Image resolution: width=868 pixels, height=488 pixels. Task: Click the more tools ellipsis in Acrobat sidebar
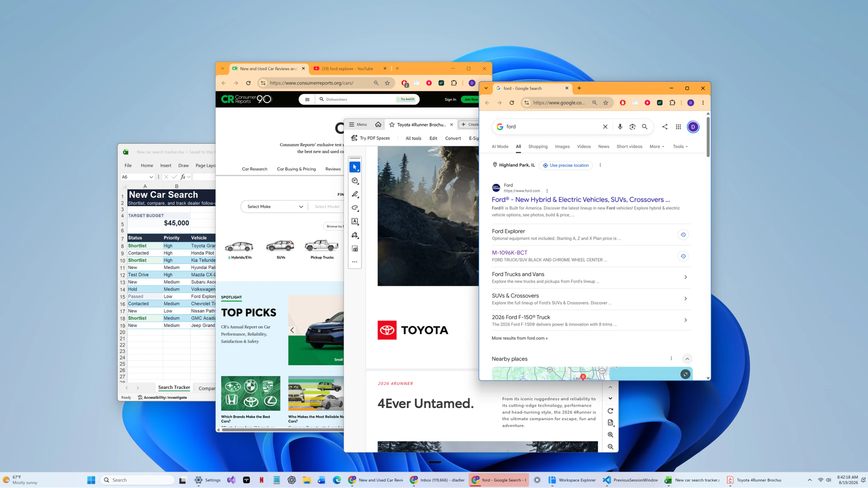[355, 262]
